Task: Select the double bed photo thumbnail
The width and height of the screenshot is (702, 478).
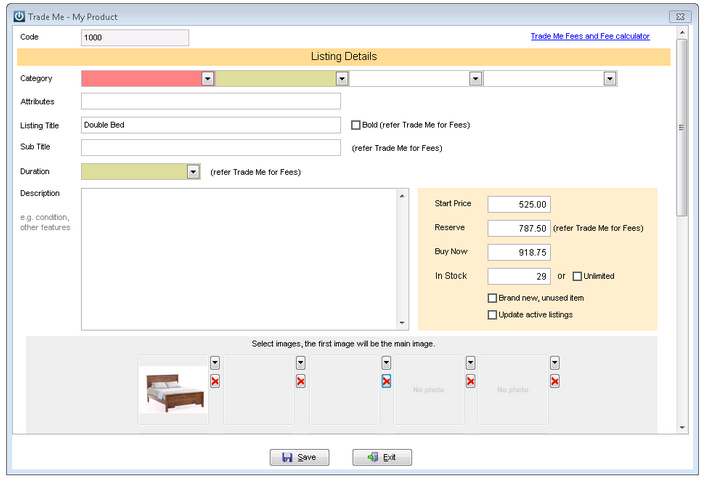Action: click(173, 390)
